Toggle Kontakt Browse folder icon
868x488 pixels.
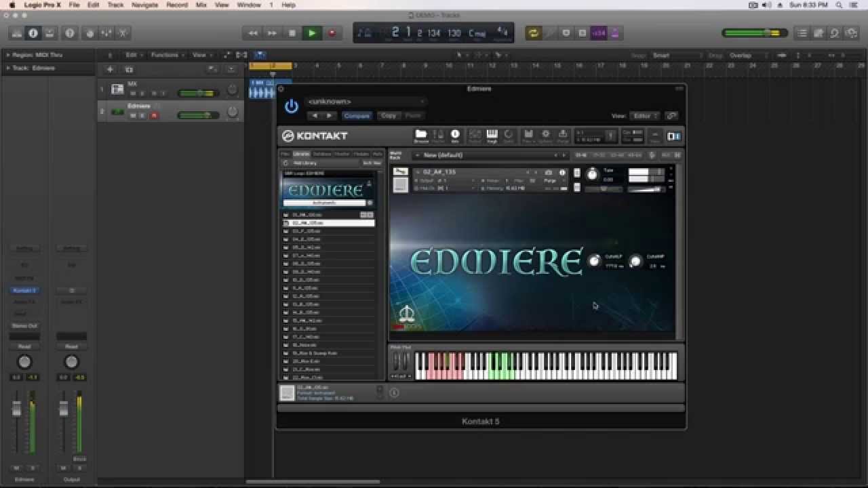point(421,136)
